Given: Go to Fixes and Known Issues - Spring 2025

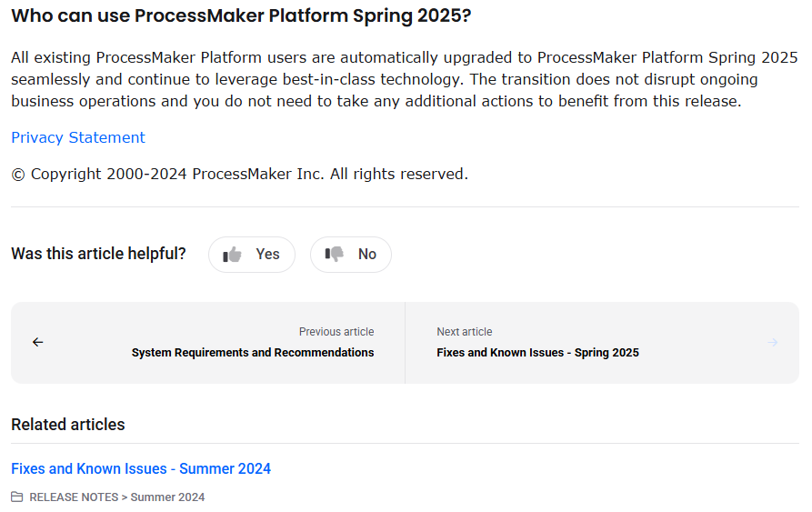Looking at the screenshot, I should click(x=537, y=353).
